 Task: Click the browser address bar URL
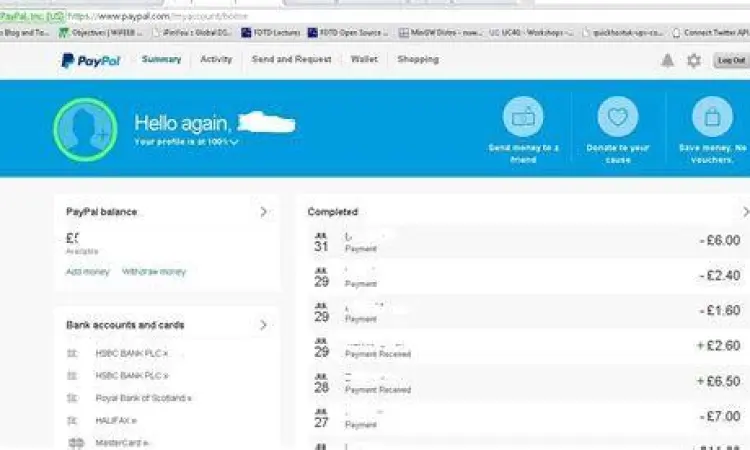158,16
